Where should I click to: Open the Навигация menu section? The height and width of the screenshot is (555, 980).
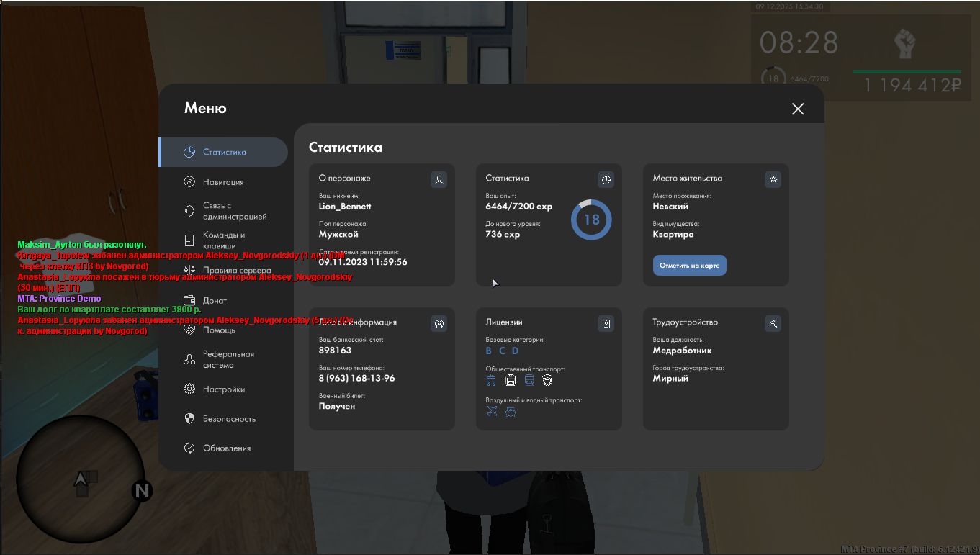click(223, 182)
